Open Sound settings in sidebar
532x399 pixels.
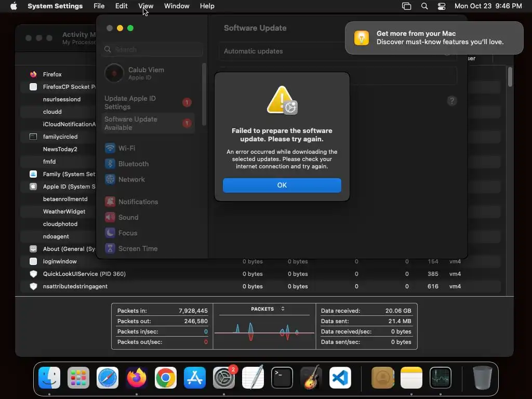tap(122, 218)
